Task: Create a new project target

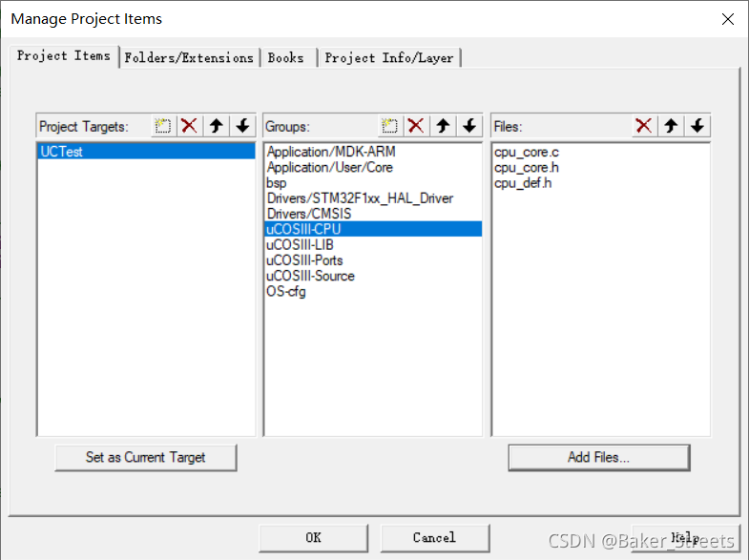Action: [163, 127]
